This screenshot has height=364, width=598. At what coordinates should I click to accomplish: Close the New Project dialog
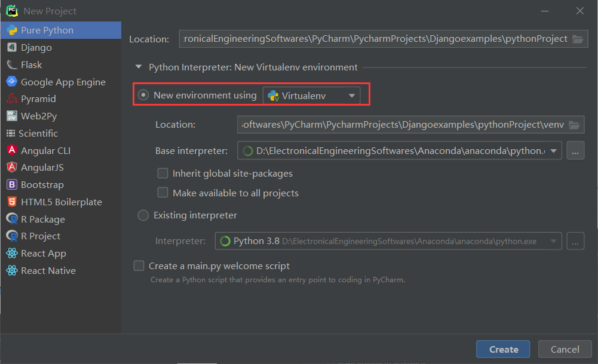click(579, 11)
